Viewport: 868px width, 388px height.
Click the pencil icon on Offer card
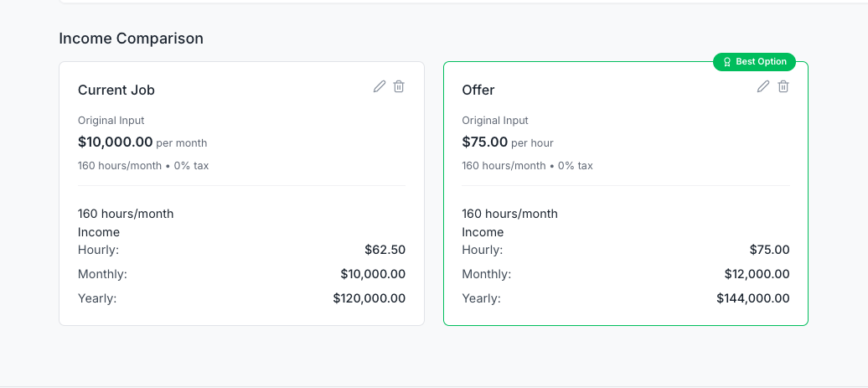tap(763, 86)
